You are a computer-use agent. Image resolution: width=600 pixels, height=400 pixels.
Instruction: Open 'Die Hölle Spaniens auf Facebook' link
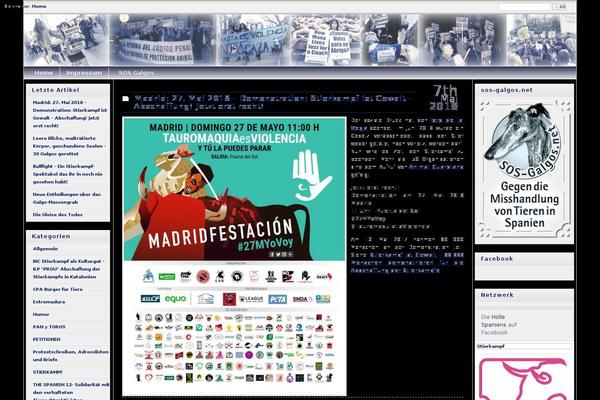click(499, 325)
